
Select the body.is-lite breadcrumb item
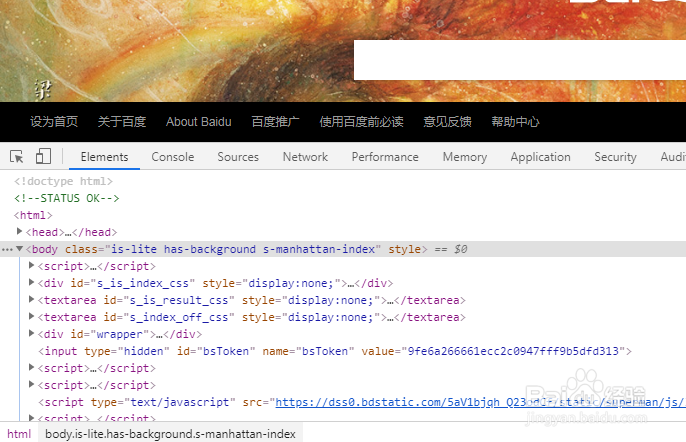tap(170, 434)
